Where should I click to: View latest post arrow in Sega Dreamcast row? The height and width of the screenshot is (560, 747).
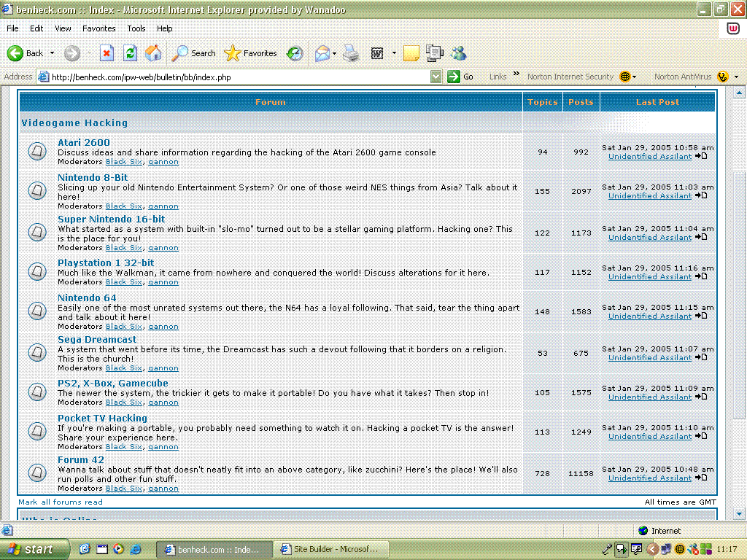701,357
